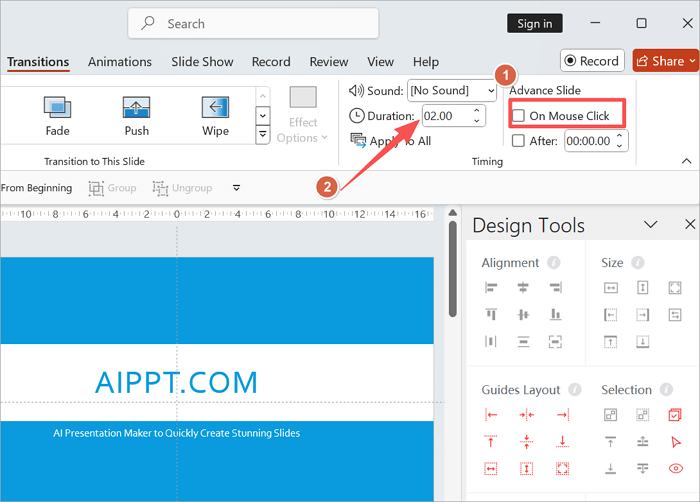This screenshot has height=502, width=700.
Task: Click After time field showing 00:00.00
Action: coord(596,141)
